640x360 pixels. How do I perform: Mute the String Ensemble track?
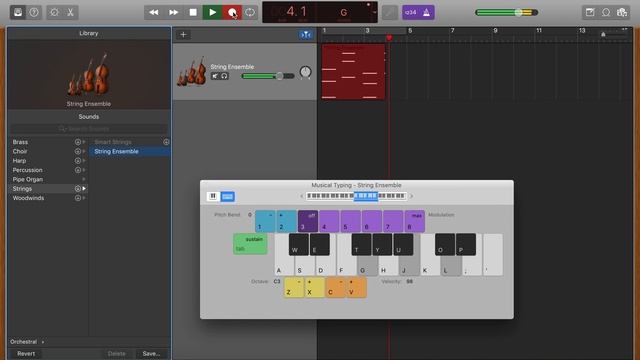pyautogui.click(x=215, y=76)
